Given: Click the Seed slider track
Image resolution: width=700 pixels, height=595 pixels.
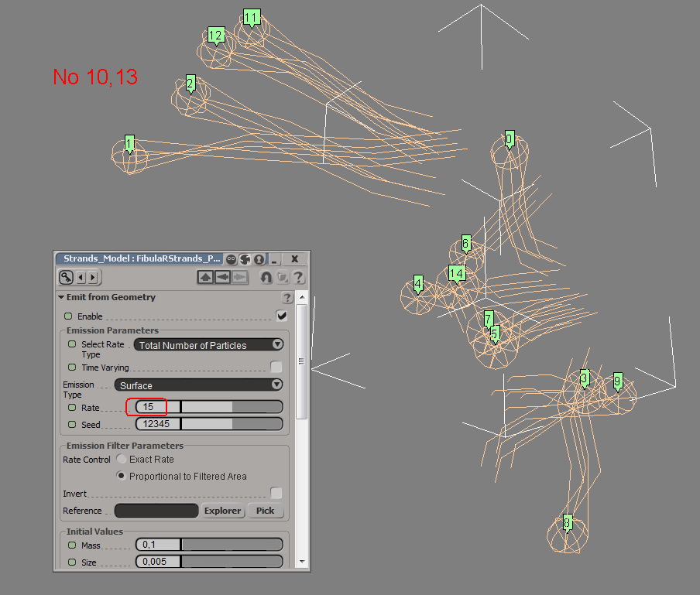Looking at the screenshot, I should point(232,424).
